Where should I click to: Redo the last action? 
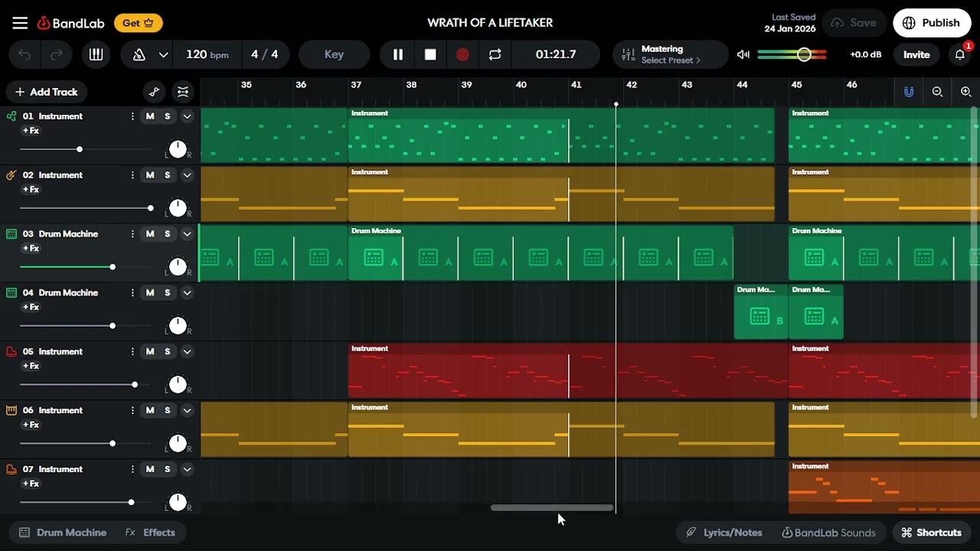click(56, 54)
